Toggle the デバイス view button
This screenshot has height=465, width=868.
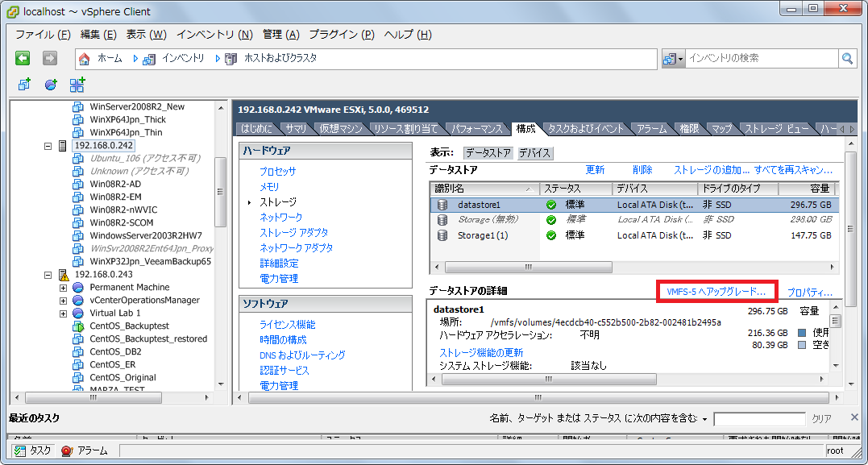(x=535, y=153)
